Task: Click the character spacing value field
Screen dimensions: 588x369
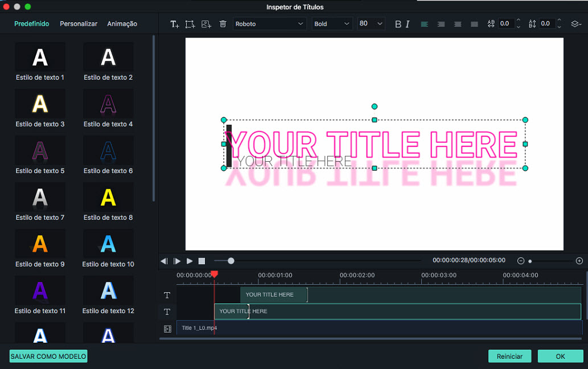Action: click(x=506, y=23)
